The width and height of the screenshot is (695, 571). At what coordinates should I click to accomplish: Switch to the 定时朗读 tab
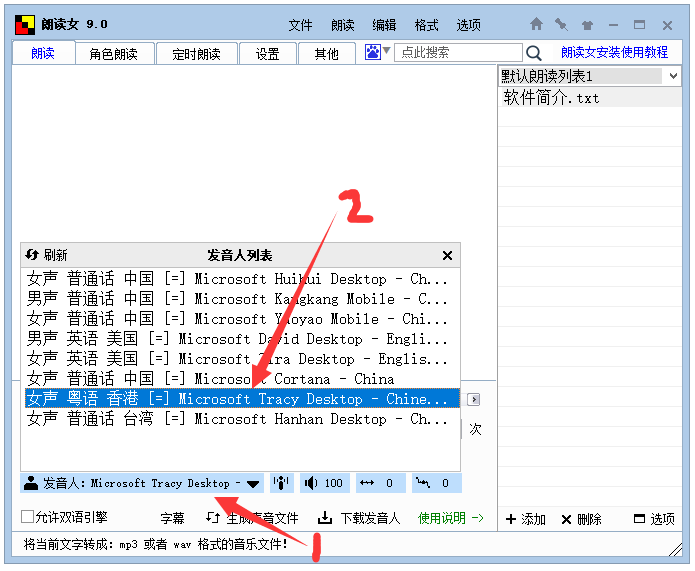pos(197,54)
